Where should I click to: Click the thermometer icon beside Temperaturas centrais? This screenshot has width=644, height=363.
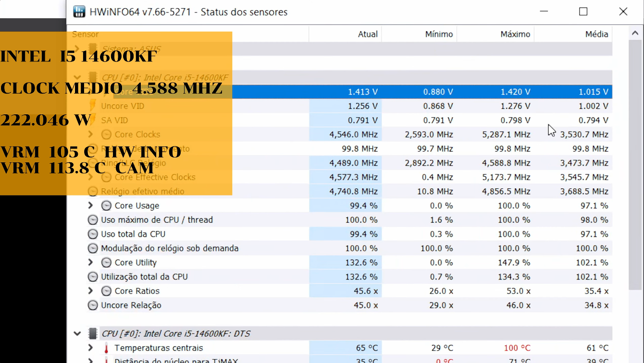click(x=106, y=348)
